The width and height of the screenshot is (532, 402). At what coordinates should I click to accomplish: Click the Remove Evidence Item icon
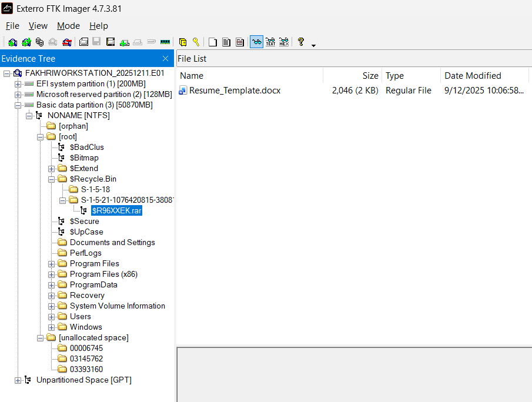pos(53,42)
